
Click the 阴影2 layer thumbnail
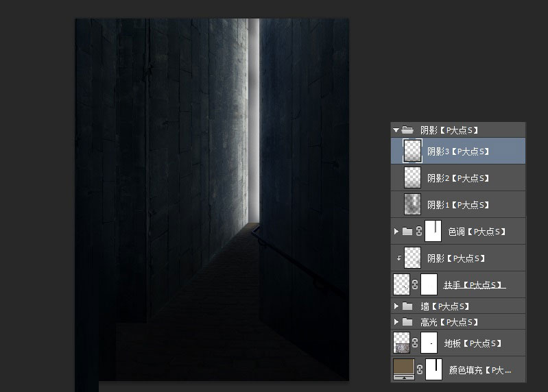[x=412, y=177]
